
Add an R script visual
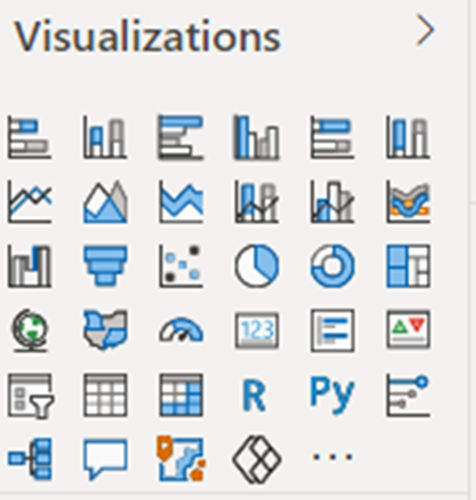(x=254, y=396)
